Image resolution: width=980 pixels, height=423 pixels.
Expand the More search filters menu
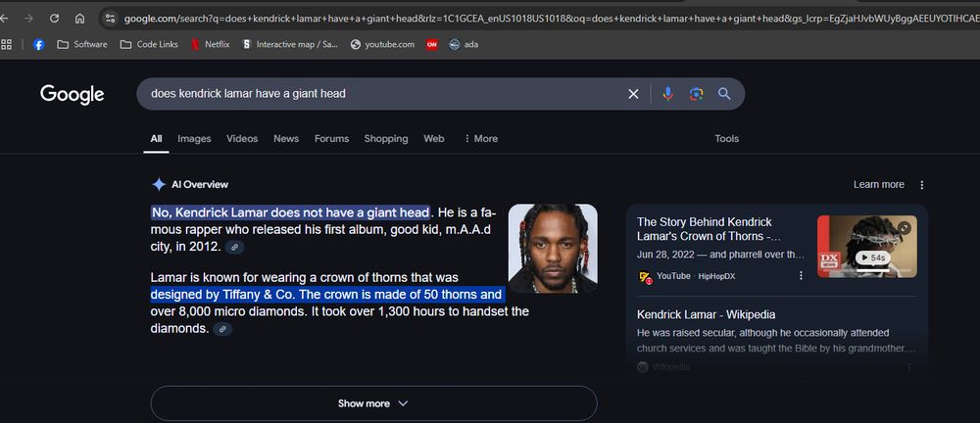480,139
